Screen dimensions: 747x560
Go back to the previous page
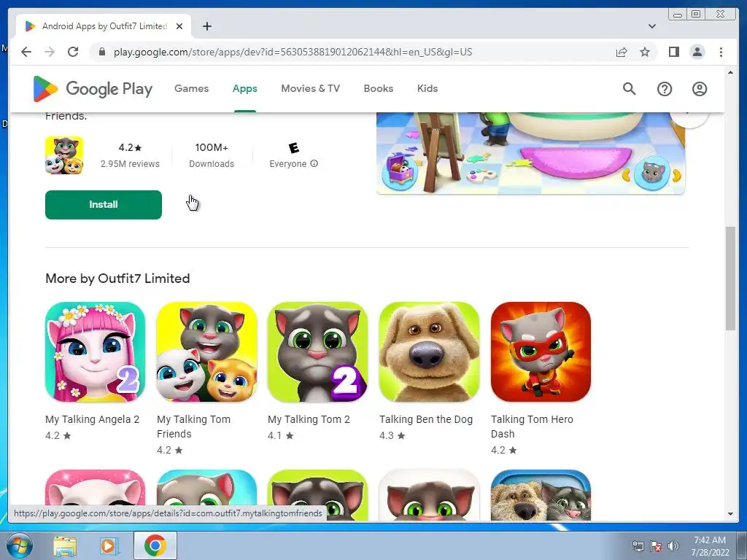[26, 52]
